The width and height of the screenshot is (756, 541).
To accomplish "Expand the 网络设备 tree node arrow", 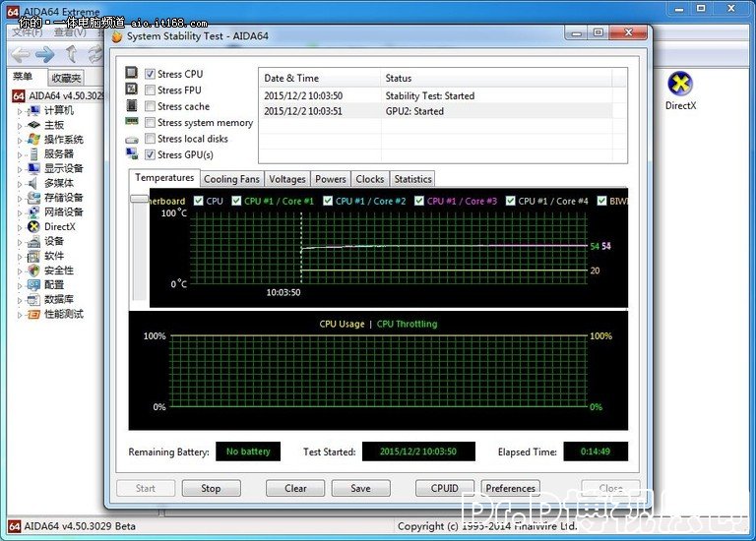I will pos(20,213).
